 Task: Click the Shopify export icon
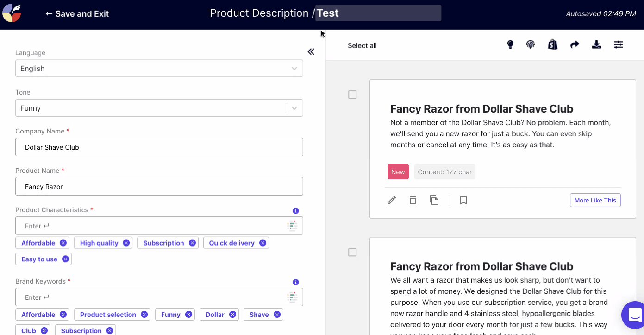click(x=552, y=44)
